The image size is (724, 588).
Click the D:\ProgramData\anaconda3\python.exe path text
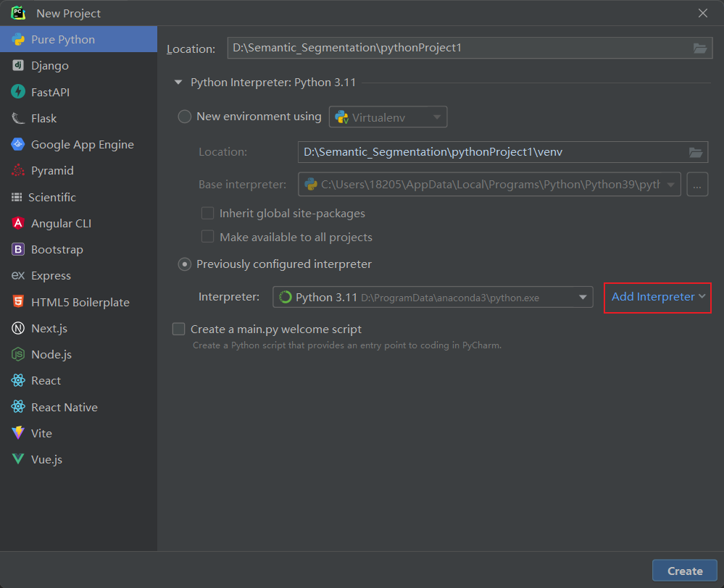coord(450,298)
